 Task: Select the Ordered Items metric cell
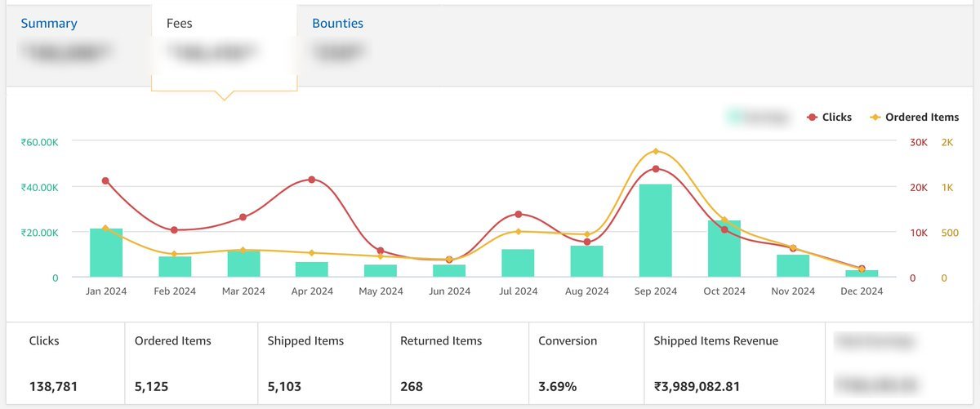[x=190, y=363]
